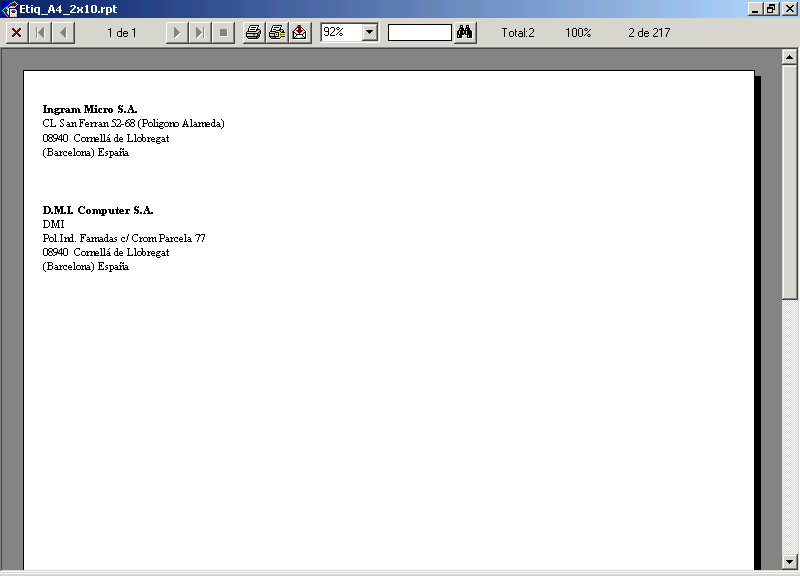The width and height of the screenshot is (800, 576).
Task: Open the 92% zoom level dropdown
Action: [369, 33]
